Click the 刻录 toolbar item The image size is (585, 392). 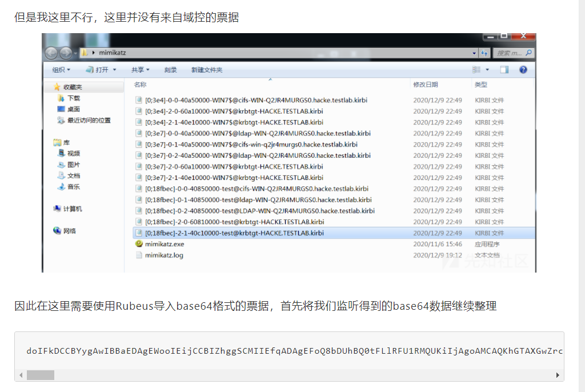pyautogui.click(x=170, y=70)
